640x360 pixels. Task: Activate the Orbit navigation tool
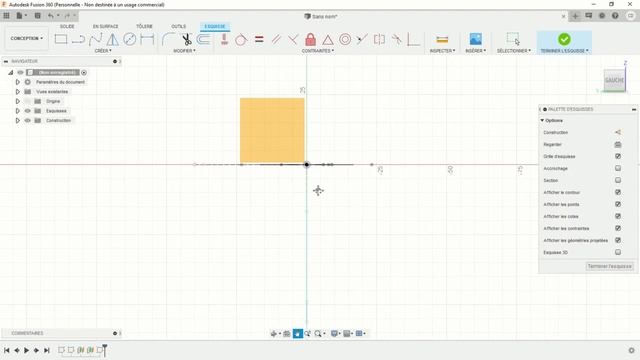(x=273, y=334)
